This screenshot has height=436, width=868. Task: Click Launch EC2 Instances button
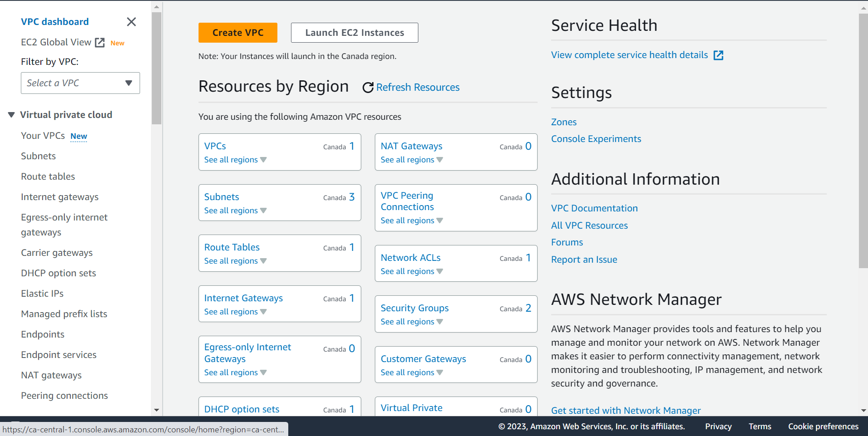point(354,33)
